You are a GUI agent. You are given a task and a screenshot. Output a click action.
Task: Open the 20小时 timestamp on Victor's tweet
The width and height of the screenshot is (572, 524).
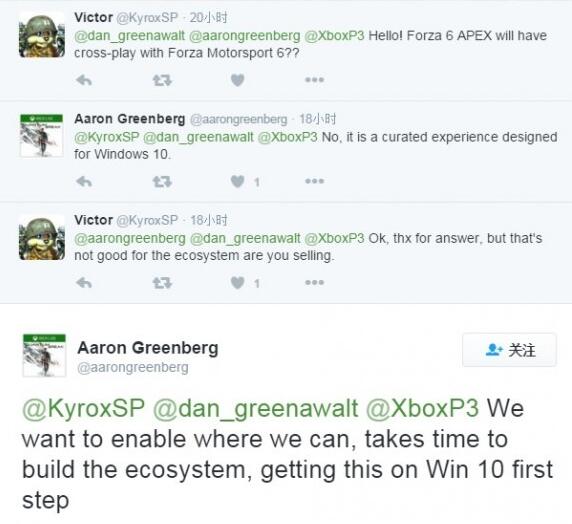tap(208, 18)
